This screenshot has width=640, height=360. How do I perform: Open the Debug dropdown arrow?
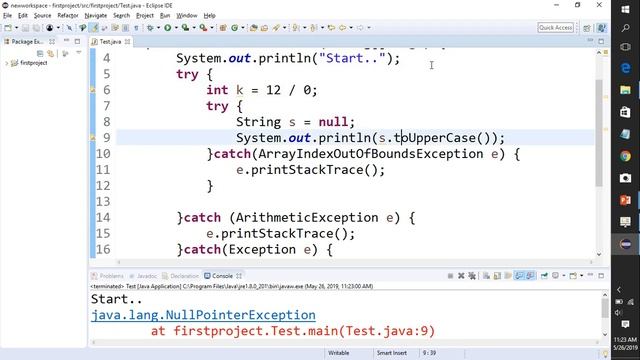pos(158,28)
